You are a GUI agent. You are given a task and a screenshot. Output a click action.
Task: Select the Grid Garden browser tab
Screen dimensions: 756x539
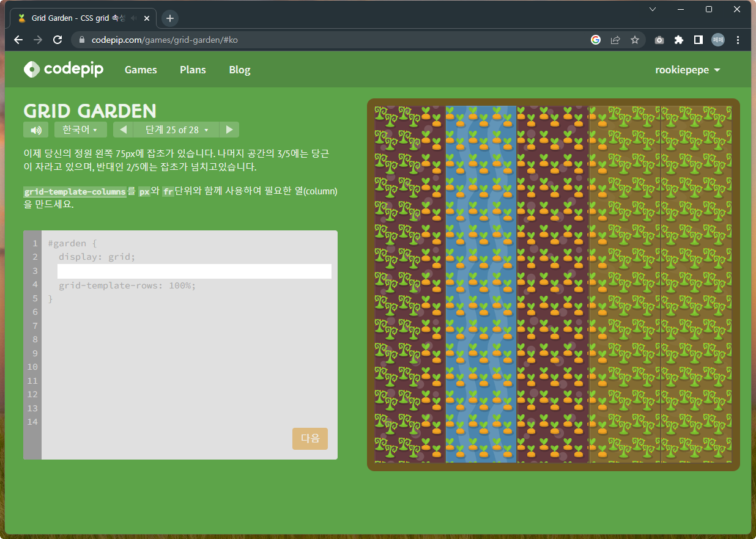[x=84, y=18]
